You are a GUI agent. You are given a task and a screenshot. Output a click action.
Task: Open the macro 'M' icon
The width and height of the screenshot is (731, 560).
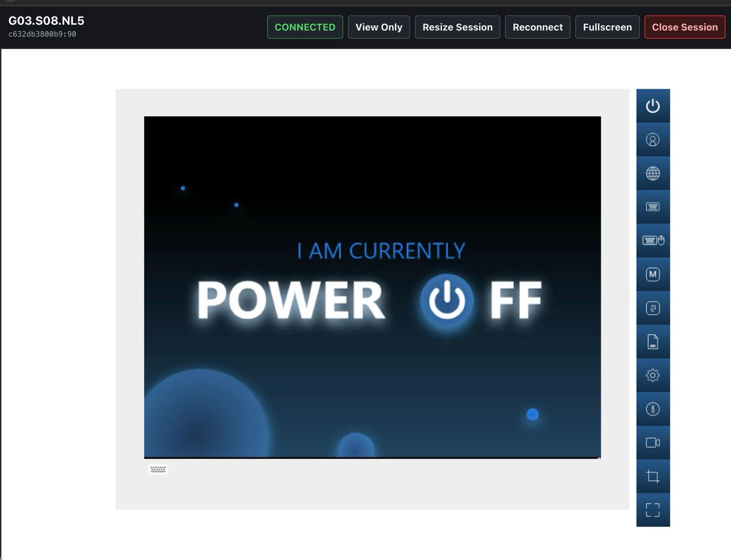click(653, 274)
